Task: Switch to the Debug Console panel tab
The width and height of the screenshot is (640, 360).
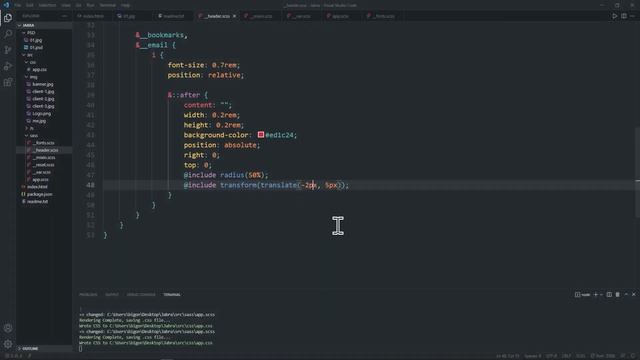Action: tap(141, 294)
